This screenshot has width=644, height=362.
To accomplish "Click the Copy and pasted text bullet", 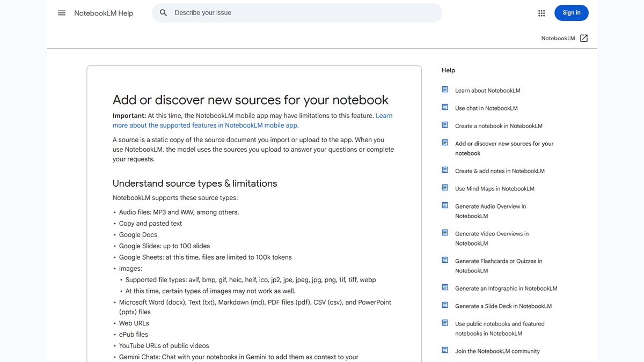I will click(150, 224).
